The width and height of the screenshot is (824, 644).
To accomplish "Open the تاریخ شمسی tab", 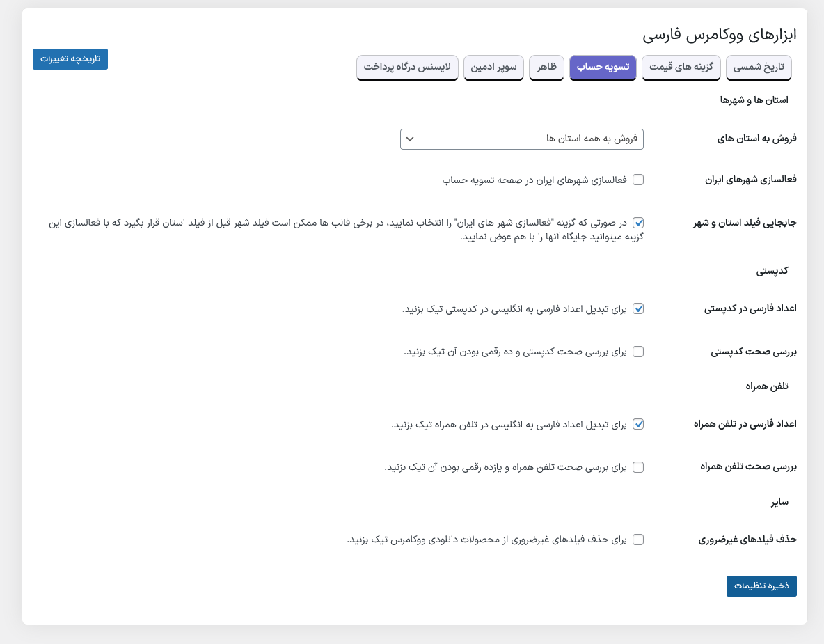I will 759,67.
